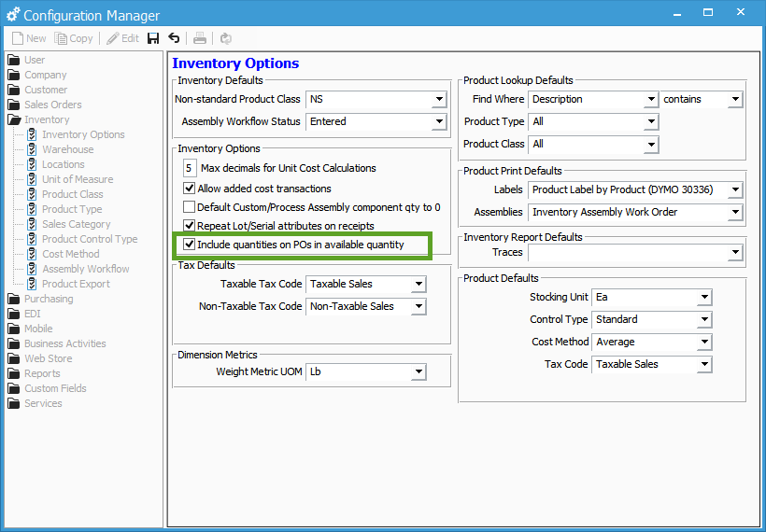Select Assembly Workflow tree item
The width and height of the screenshot is (766, 532).
[78, 269]
